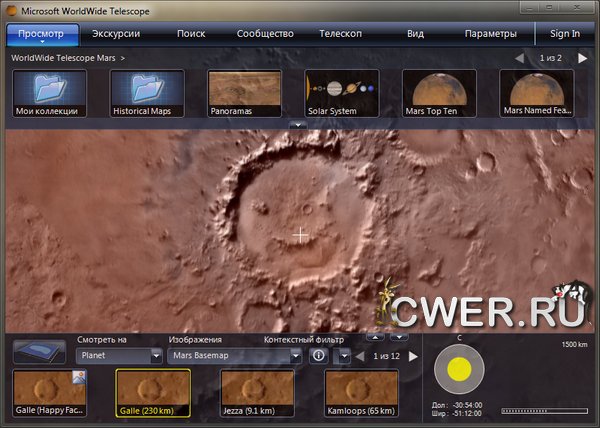
Task: Go to previous page of collections
Action: click(x=519, y=59)
